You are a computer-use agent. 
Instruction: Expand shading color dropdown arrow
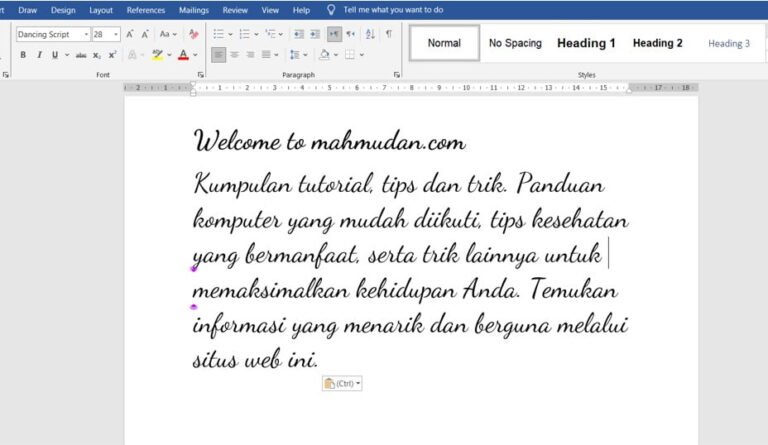click(336, 55)
